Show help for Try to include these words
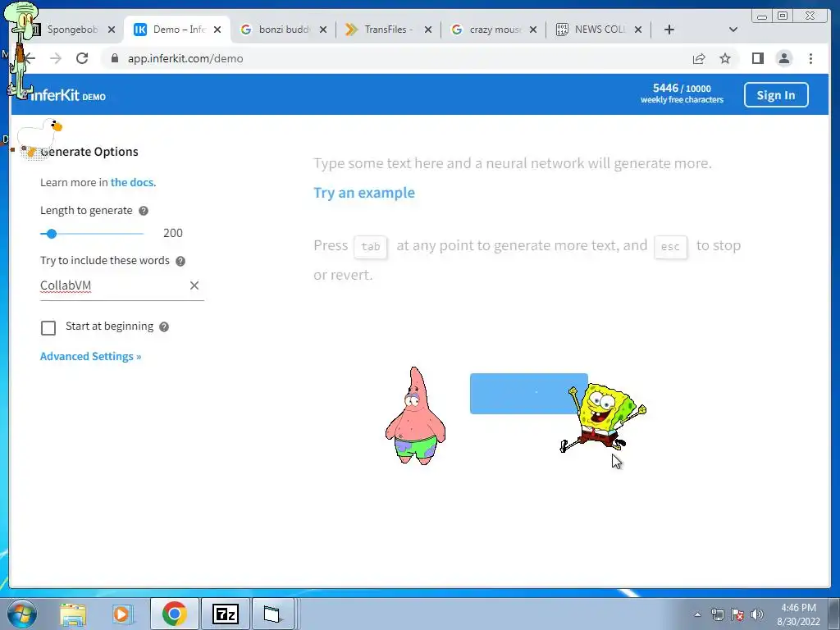Image resolution: width=840 pixels, height=630 pixels. (x=180, y=261)
